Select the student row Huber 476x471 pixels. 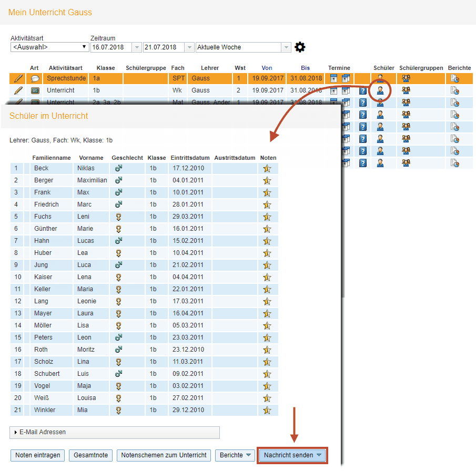(144, 253)
